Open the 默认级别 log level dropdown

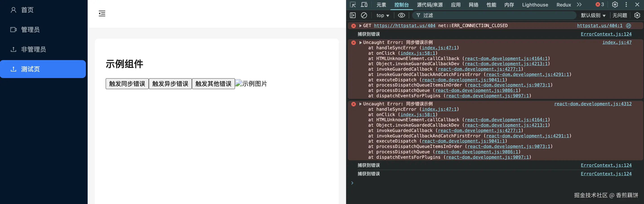(593, 15)
